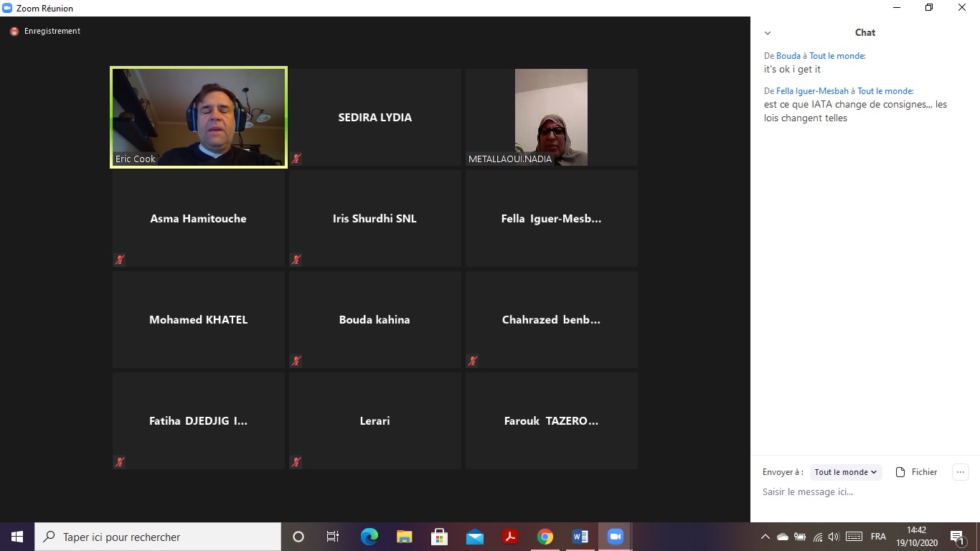Open the chat more options ellipsis button
Image resolution: width=980 pixels, height=551 pixels.
tap(960, 472)
